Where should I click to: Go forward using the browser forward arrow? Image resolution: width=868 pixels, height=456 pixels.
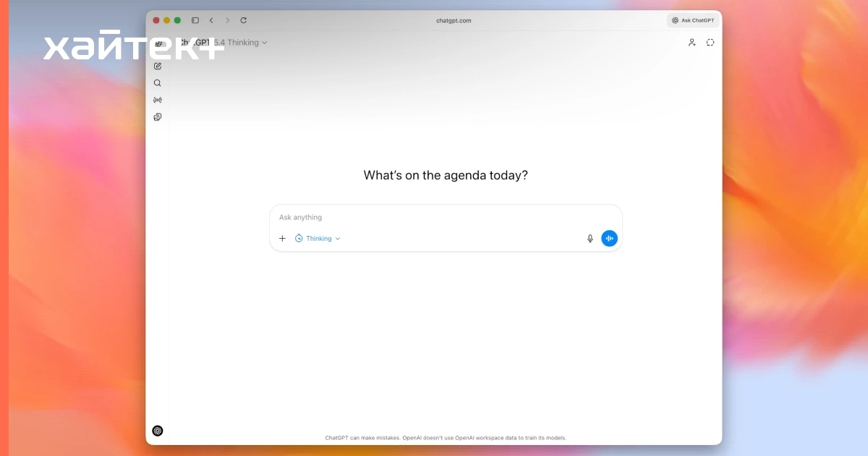click(x=227, y=20)
